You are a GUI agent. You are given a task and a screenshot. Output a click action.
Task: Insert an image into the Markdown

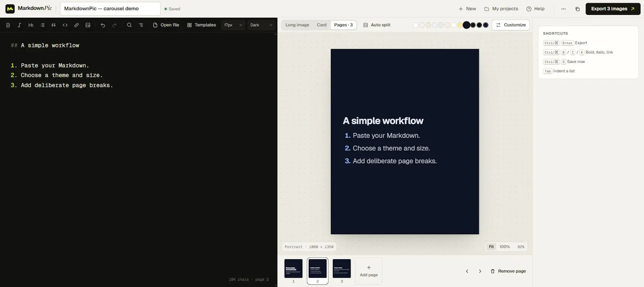[x=88, y=25]
